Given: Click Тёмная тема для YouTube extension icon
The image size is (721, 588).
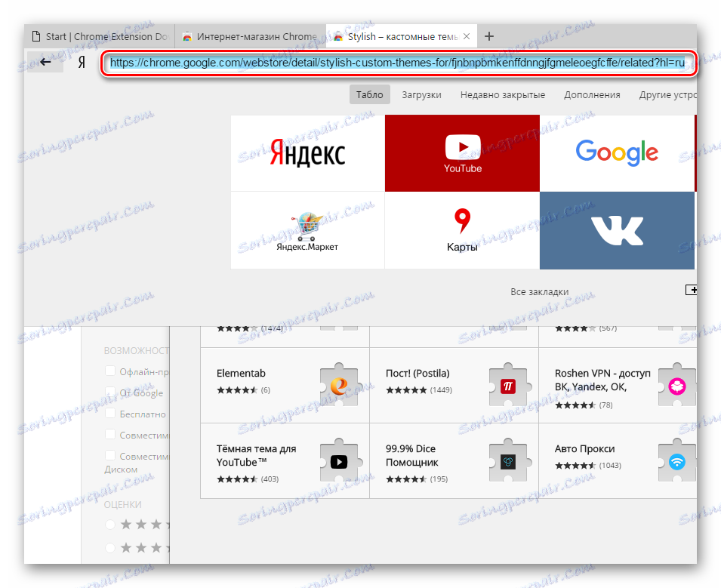Looking at the screenshot, I should tap(339, 460).
